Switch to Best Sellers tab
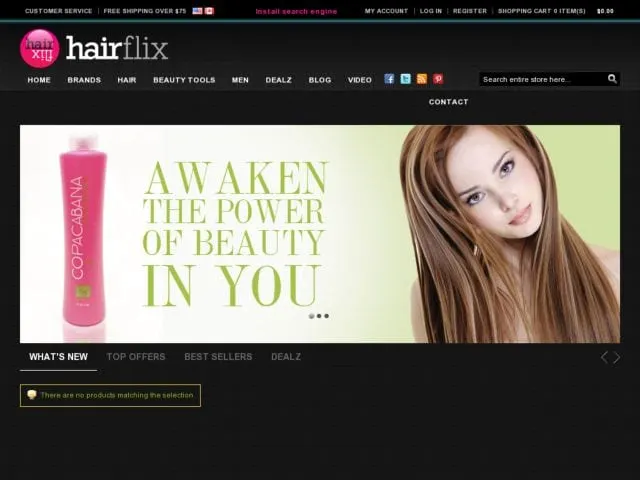640x480 pixels. click(x=218, y=357)
